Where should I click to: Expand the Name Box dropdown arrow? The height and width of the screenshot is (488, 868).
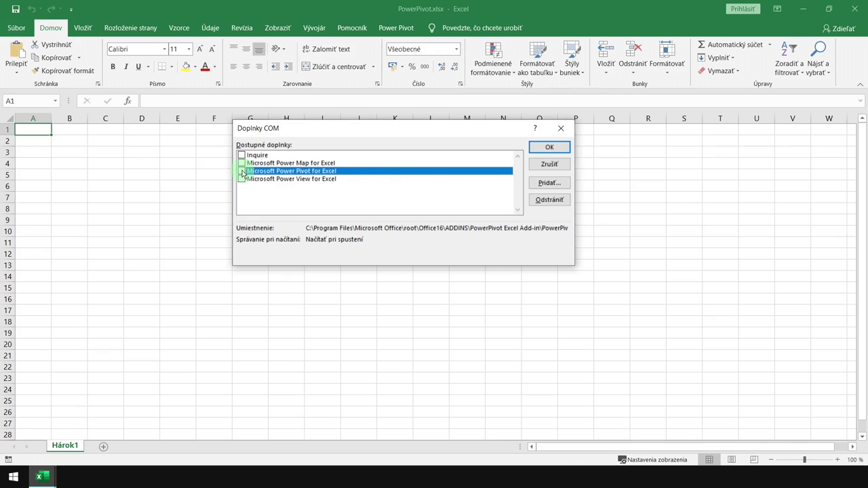55,101
